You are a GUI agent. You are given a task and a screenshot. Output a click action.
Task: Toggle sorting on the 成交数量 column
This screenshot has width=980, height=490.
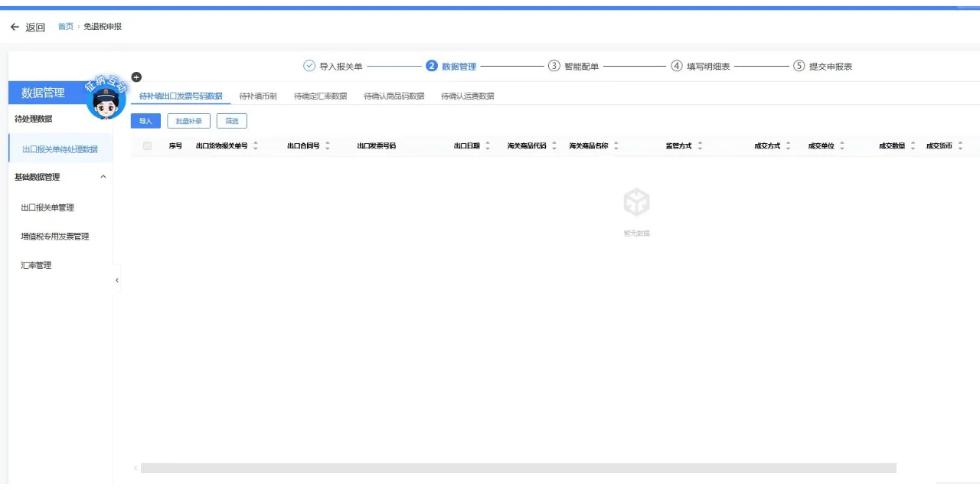[911, 145]
